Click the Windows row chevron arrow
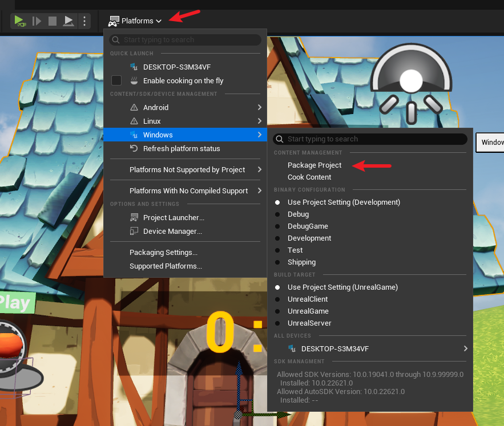 pos(260,135)
